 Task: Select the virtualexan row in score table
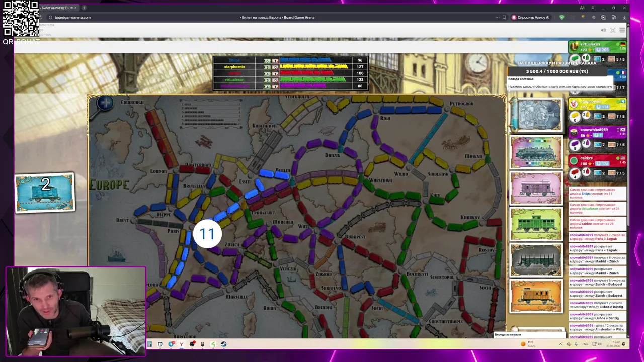(290, 80)
